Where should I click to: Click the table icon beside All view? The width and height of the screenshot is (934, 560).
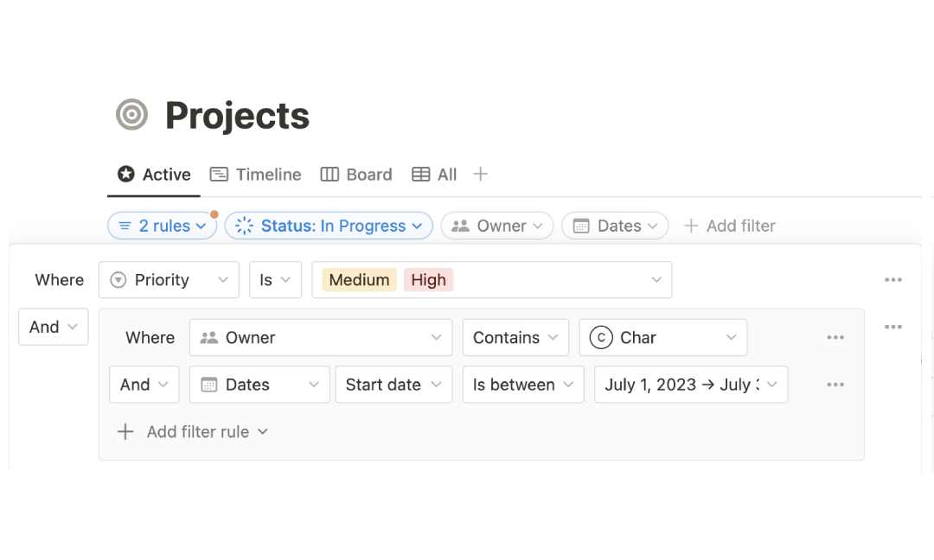[421, 174]
